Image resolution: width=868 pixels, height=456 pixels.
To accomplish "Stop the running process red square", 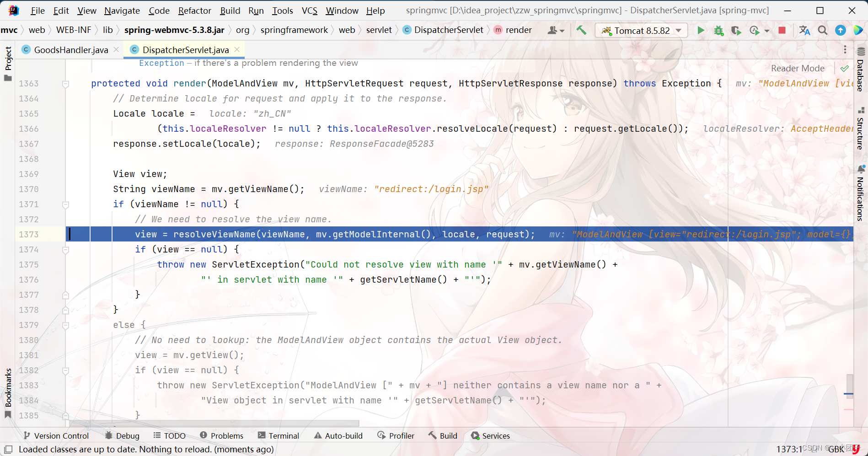I will [x=782, y=30].
